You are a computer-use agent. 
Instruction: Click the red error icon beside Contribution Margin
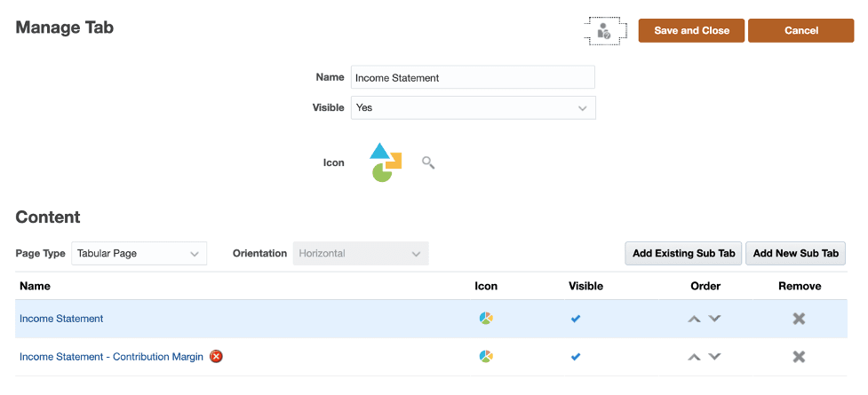(x=216, y=356)
